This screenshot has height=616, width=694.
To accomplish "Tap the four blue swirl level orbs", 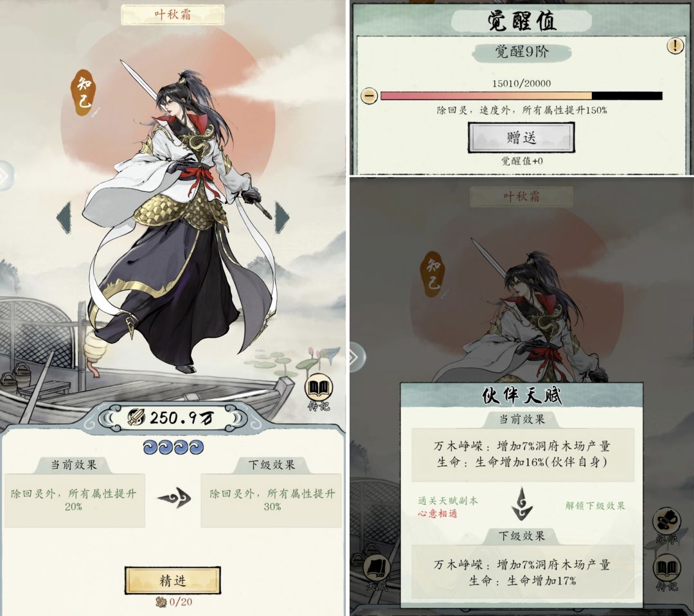I will click(173, 447).
